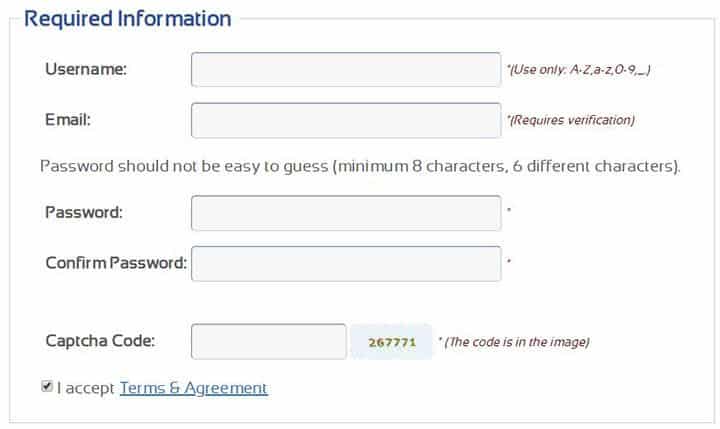Click the Password label text
The height and width of the screenshot is (429, 720).
[x=84, y=213]
